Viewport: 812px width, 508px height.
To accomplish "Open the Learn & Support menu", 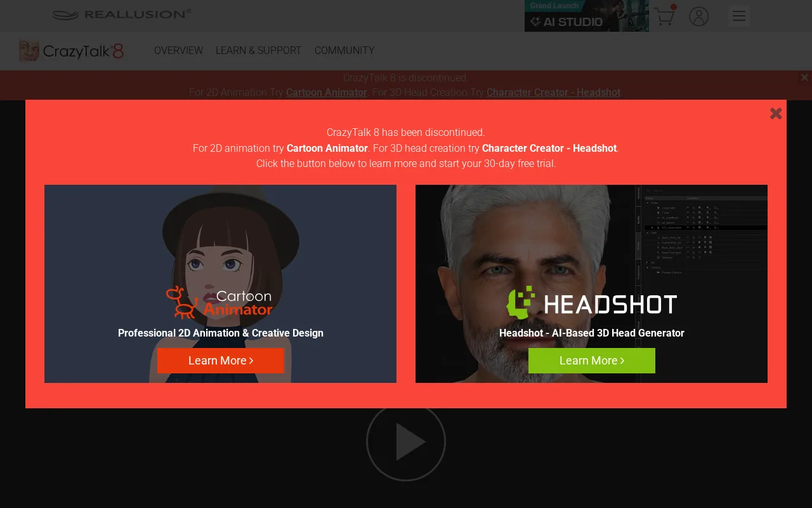I will [x=258, y=50].
